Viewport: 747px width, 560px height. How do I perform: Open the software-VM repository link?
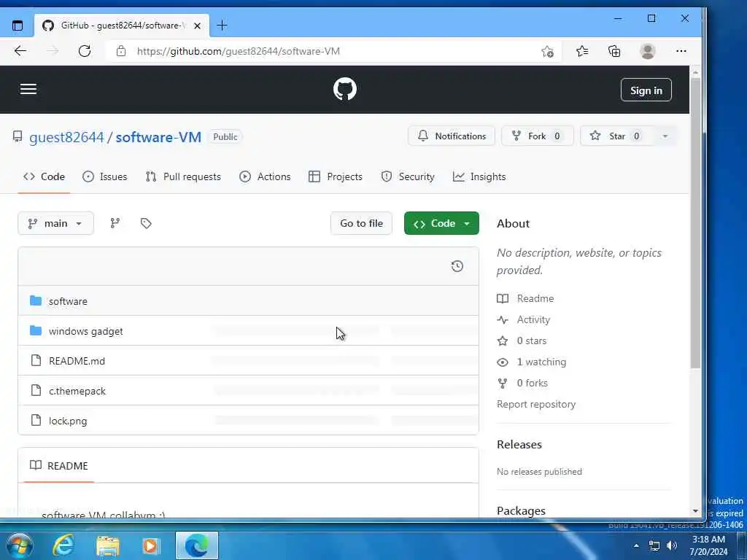158,137
